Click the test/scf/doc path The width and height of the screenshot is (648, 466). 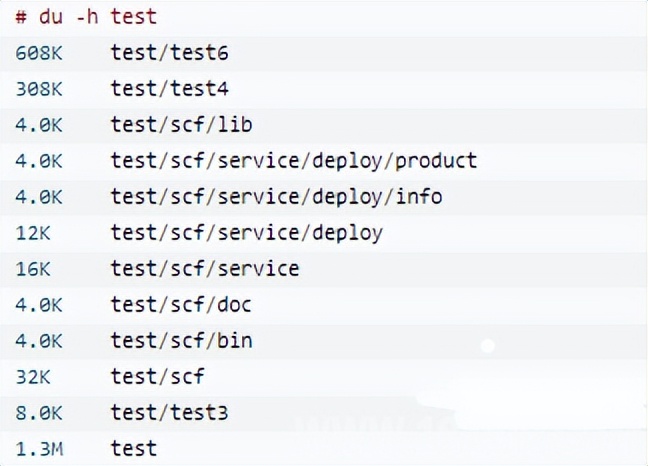click(181, 304)
